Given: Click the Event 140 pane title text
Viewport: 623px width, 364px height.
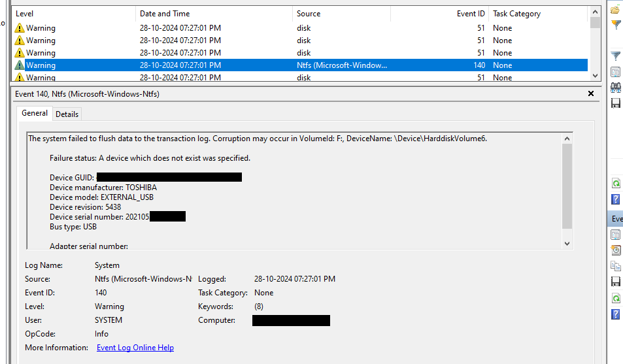Looking at the screenshot, I should point(87,94).
